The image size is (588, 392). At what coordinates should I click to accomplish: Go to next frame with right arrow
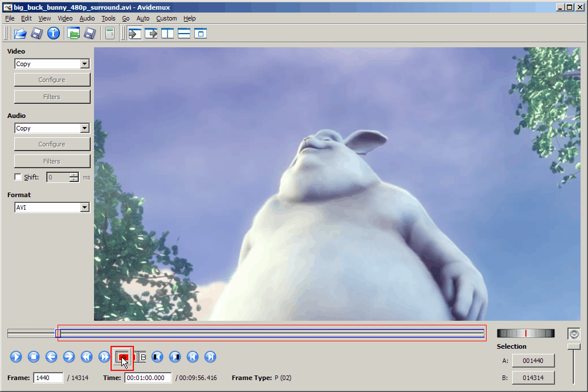pos(68,357)
